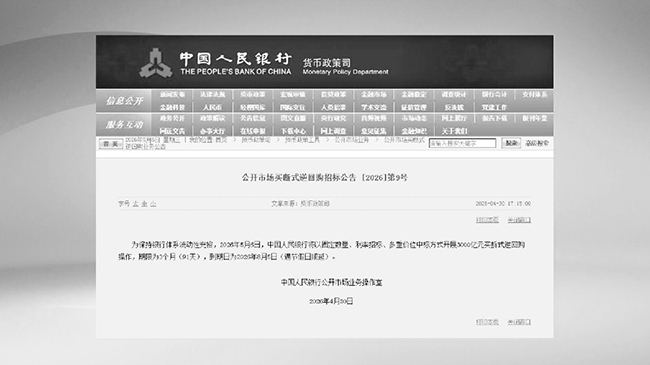
Task: Click the upper 打印本页 print link
Action: click(487, 220)
